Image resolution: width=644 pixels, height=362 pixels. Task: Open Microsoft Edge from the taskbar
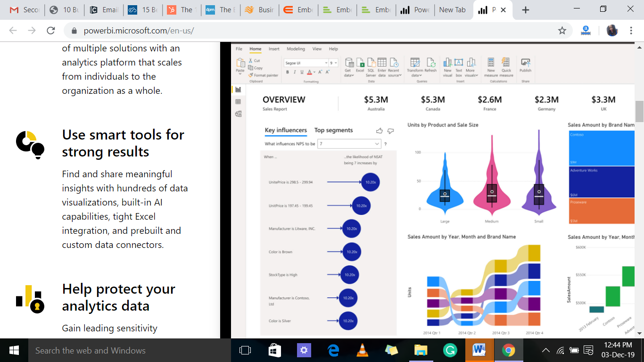[333, 350]
